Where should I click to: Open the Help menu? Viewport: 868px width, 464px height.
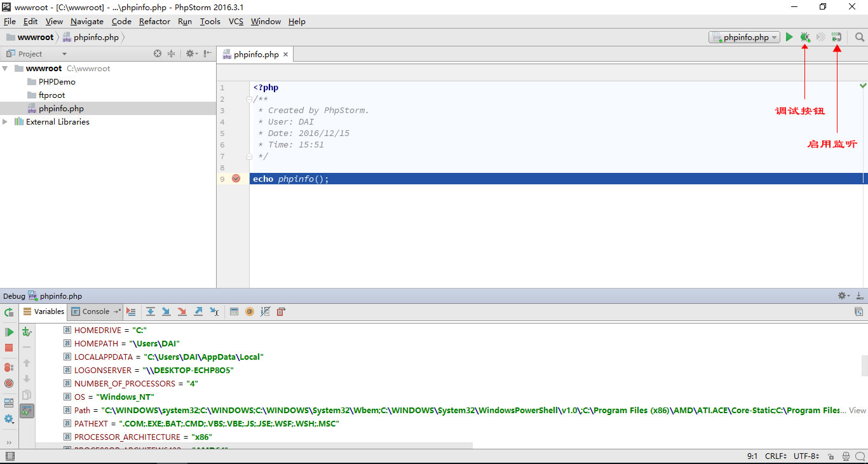point(297,21)
